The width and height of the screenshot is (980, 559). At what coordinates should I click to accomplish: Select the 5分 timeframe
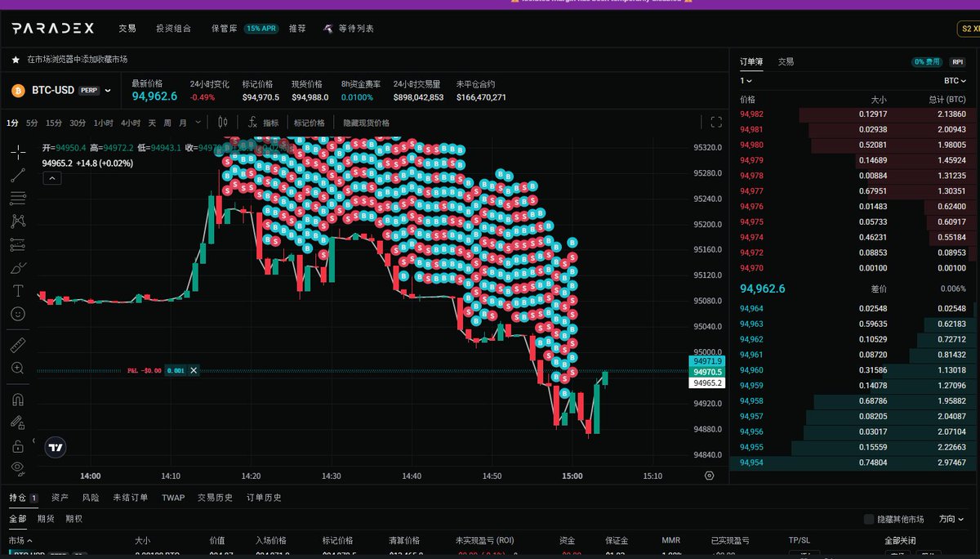point(32,123)
